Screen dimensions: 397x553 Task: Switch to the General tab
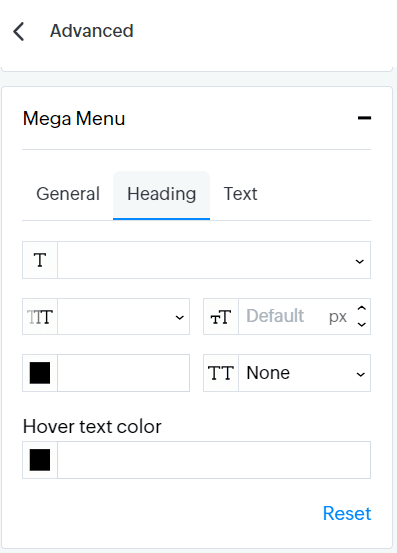click(68, 194)
